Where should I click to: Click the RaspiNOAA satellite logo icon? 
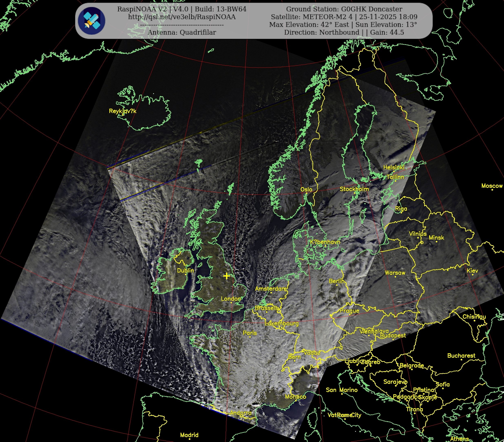coord(91,21)
